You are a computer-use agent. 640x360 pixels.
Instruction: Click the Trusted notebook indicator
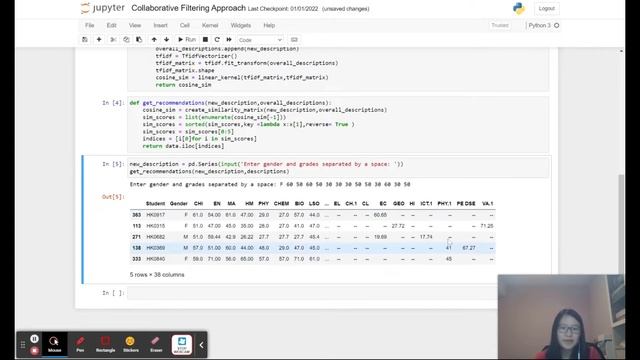[500, 25]
